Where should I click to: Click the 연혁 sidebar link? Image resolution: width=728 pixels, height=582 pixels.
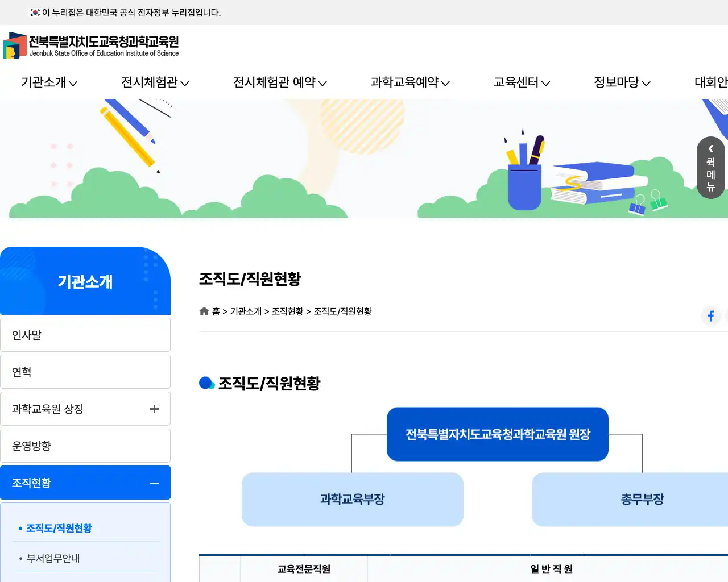(22, 372)
